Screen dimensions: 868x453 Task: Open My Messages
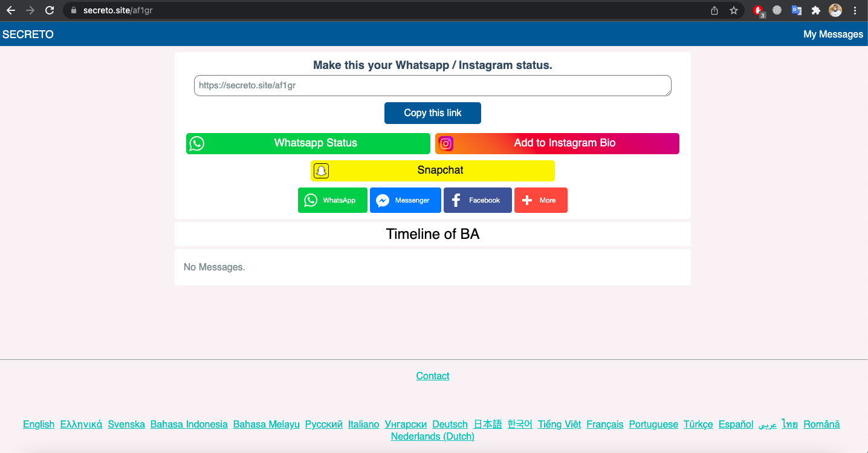833,34
